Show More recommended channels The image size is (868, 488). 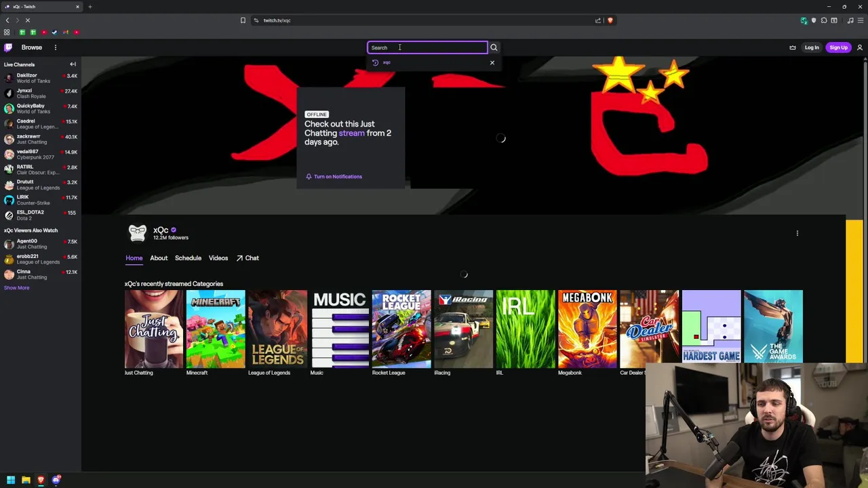[16, 288]
